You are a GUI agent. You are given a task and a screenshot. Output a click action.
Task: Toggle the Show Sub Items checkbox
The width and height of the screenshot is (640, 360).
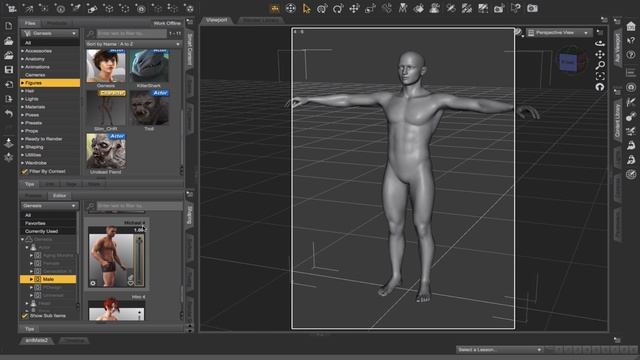(24, 316)
